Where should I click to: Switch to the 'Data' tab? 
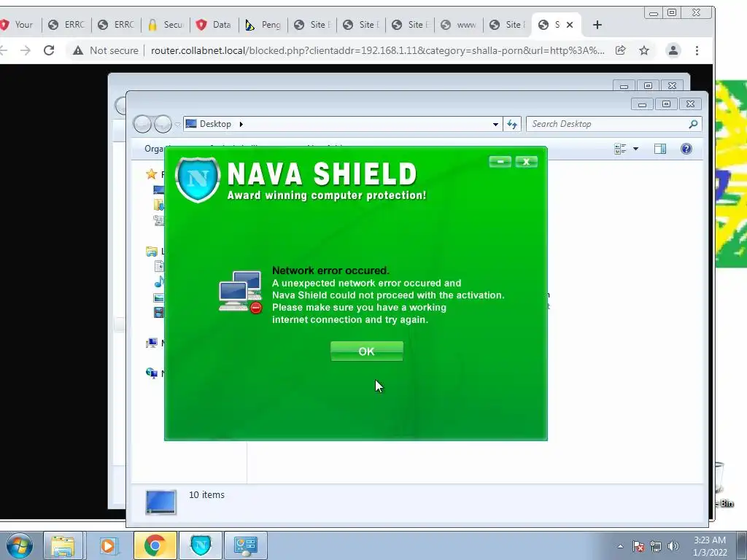[x=214, y=25]
